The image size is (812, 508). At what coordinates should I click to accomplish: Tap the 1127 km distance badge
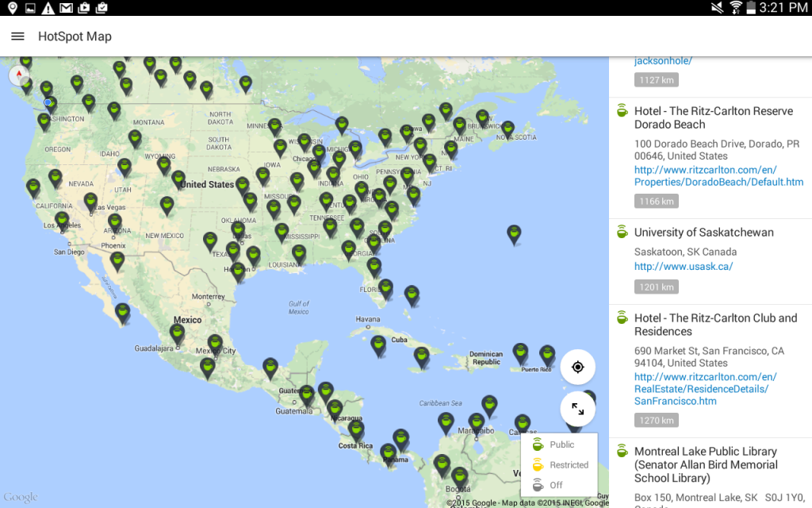(656, 80)
